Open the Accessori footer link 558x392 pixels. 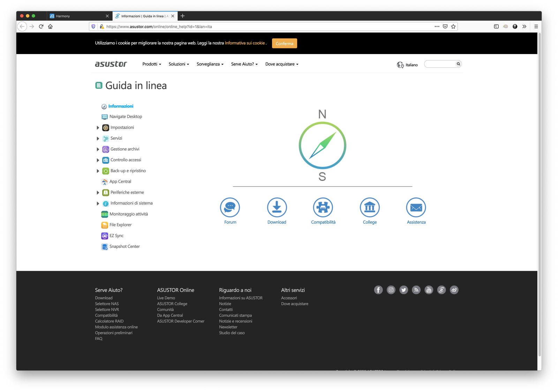289,298
